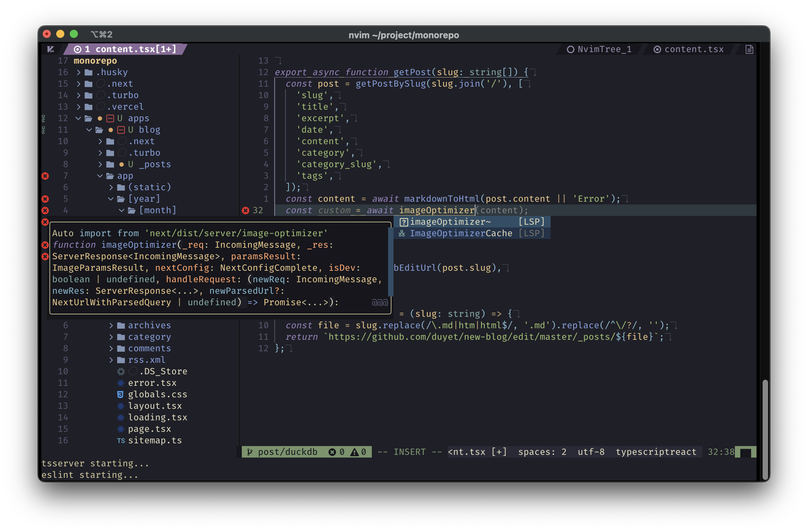Screen dimensions: 808x532
Task: Switch to the NvimTree_1 tab
Action: tap(599, 49)
